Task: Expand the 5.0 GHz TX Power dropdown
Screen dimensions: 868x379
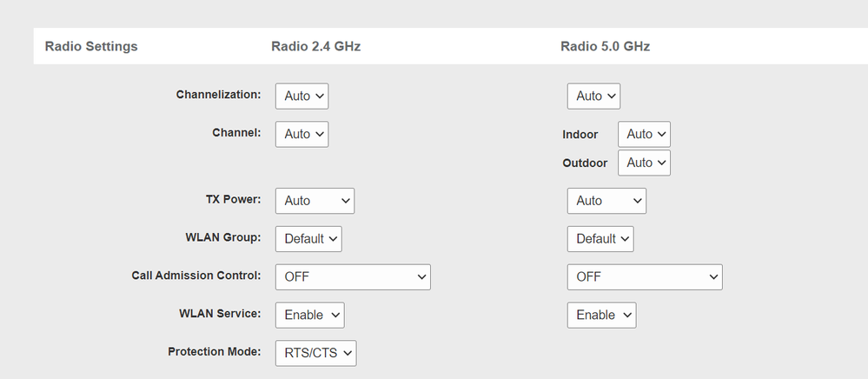Action: tap(606, 201)
